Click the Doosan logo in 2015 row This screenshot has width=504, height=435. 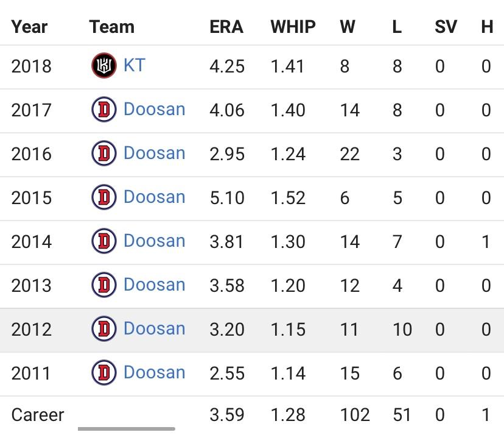pyautogui.click(x=103, y=197)
